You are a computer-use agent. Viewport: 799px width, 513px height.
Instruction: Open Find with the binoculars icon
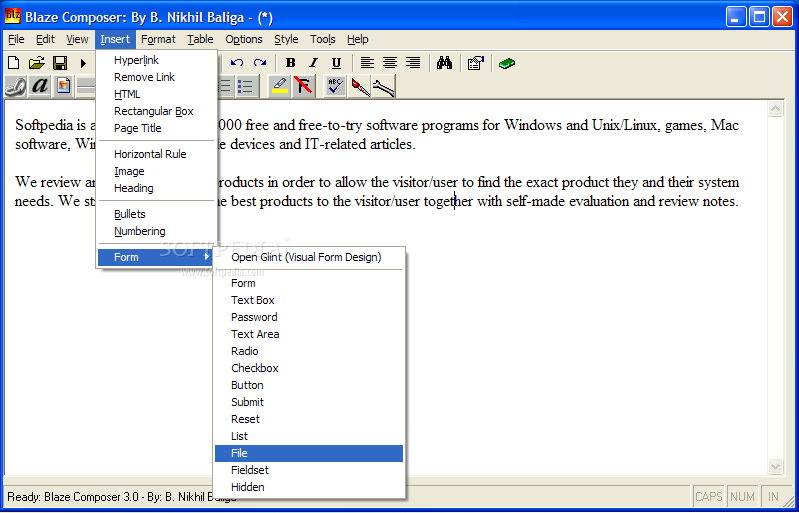(x=444, y=63)
